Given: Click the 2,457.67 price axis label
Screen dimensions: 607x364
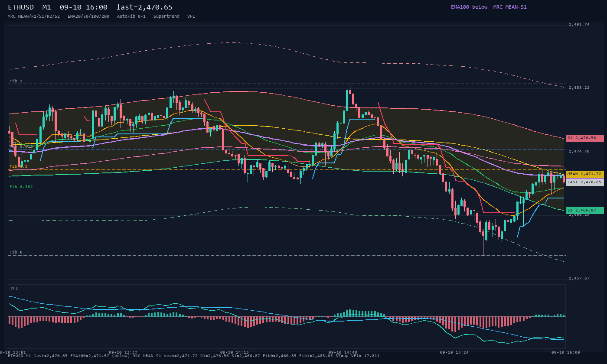Looking at the screenshot, I should click(579, 278).
